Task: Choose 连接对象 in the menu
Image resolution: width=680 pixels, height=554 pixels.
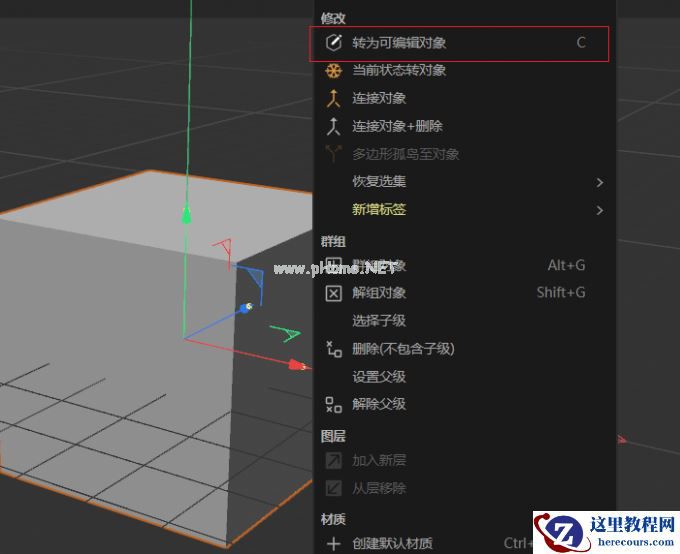Action: click(464, 98)
